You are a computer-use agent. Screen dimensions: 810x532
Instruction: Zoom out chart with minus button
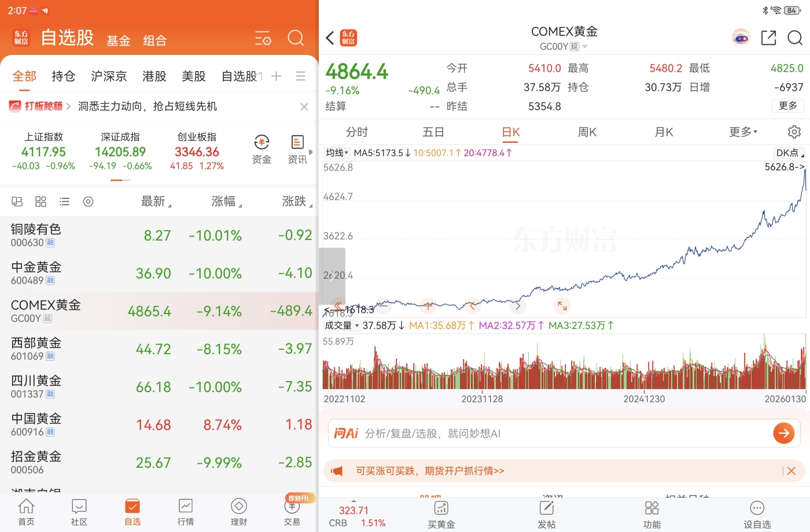tap(384, 305)
